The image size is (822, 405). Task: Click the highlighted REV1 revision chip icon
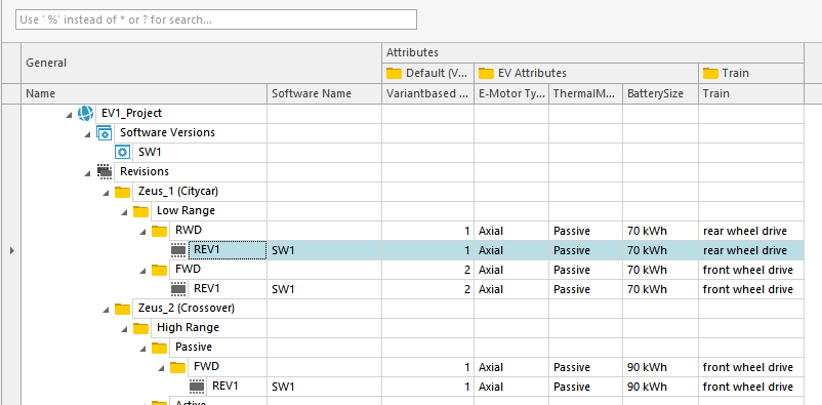point(179,250)
